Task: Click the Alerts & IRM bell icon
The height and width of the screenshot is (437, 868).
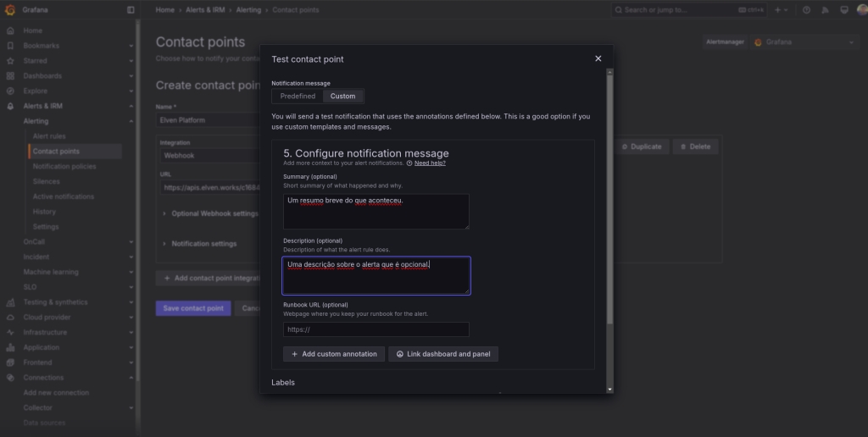Action: 10,106
